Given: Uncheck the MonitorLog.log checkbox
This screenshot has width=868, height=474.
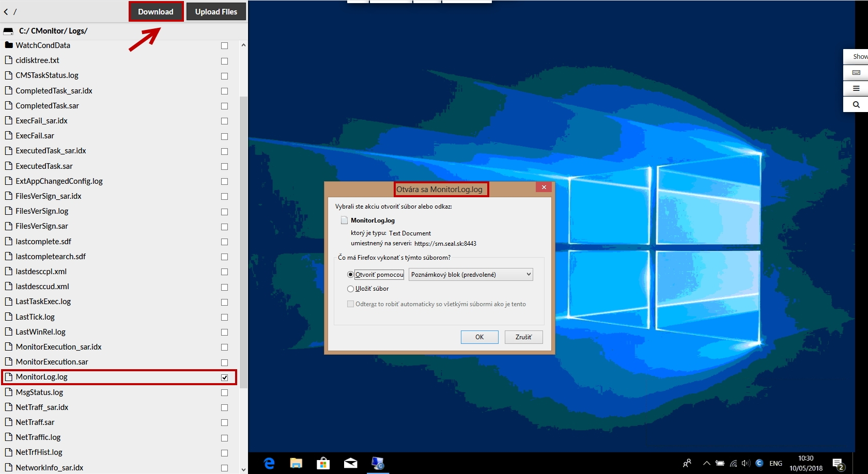Looking at the screenshot, I should pyautogui.click(x=224, y=377).
